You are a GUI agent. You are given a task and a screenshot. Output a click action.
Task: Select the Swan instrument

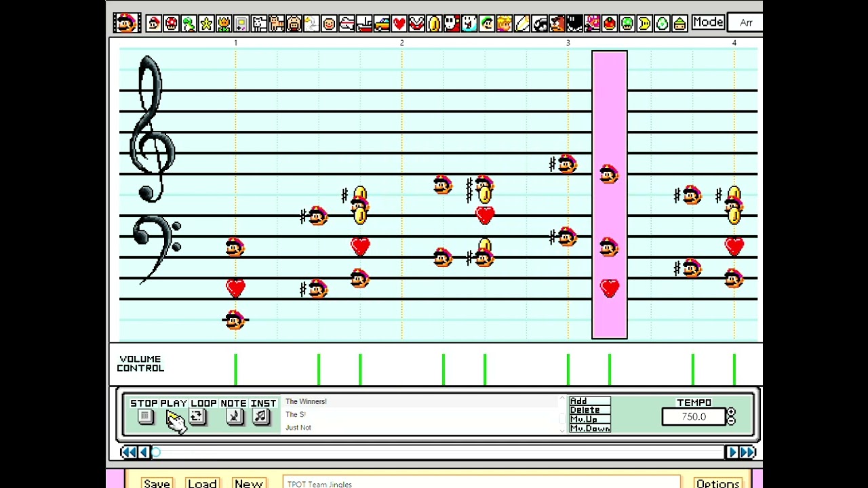pos(311,24)
